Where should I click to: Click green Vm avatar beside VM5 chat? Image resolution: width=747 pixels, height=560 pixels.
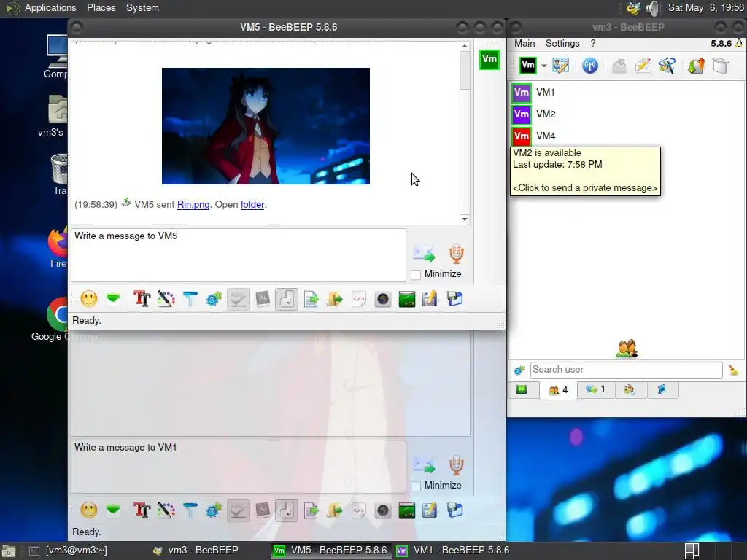click(x=489, y=59)
